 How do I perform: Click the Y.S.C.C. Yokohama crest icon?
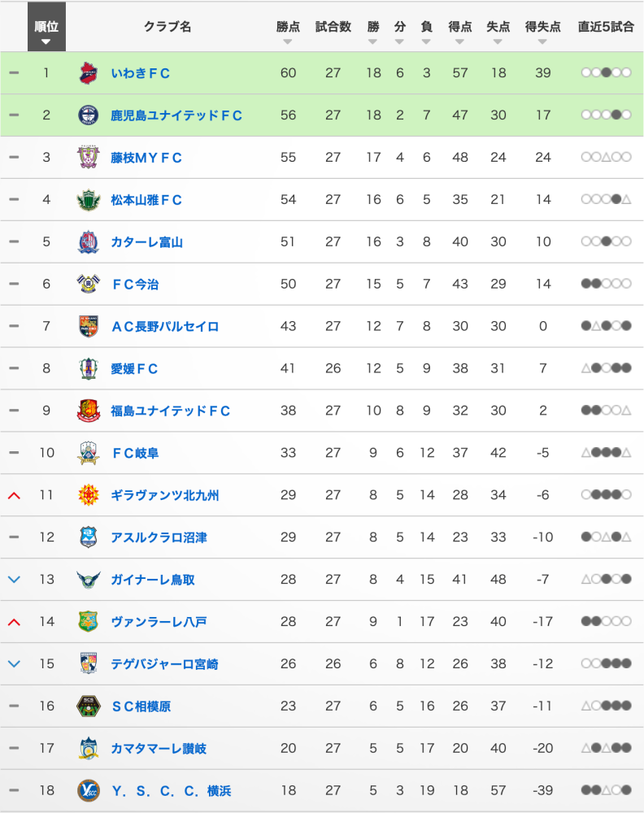click(x=88, y=790)
